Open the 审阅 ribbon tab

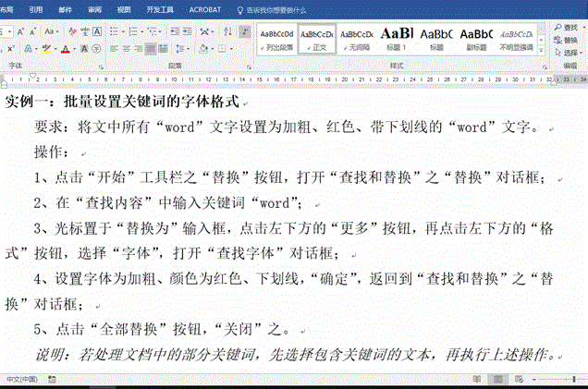(x=94, y=9)
